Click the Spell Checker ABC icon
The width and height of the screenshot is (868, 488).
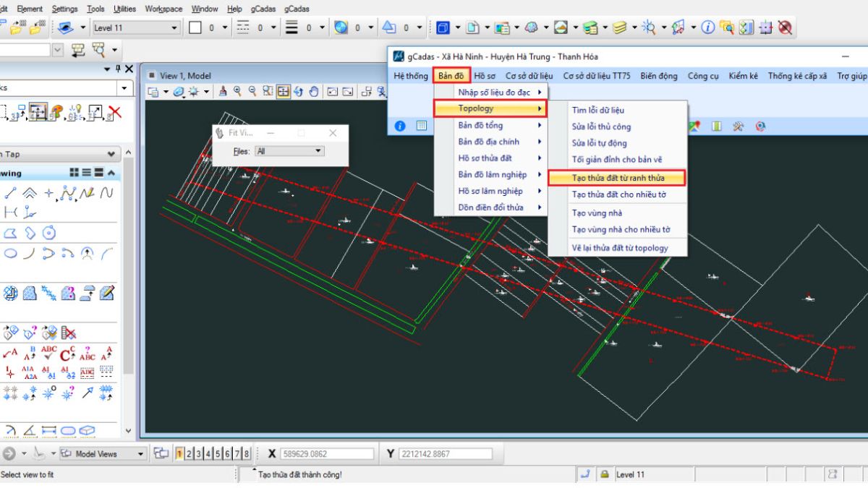(x=48, y=353)
